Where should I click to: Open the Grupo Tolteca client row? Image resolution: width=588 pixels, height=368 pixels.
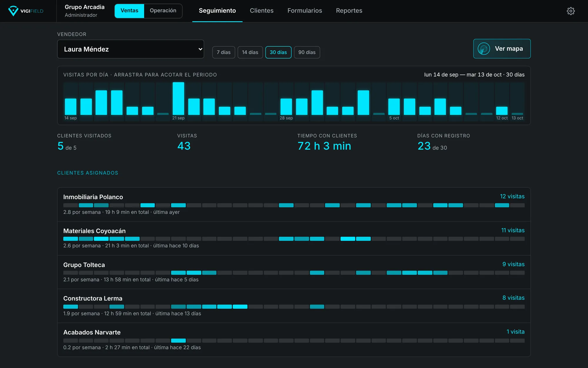(x=294, y=272)
